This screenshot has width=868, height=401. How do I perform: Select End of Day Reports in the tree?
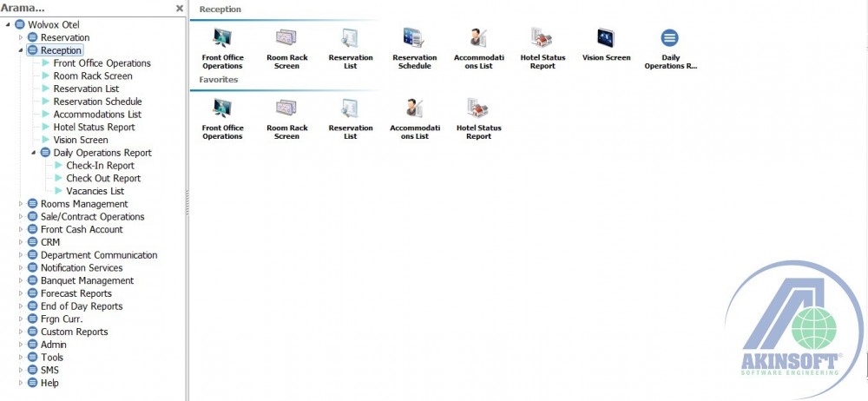[82, 306]
